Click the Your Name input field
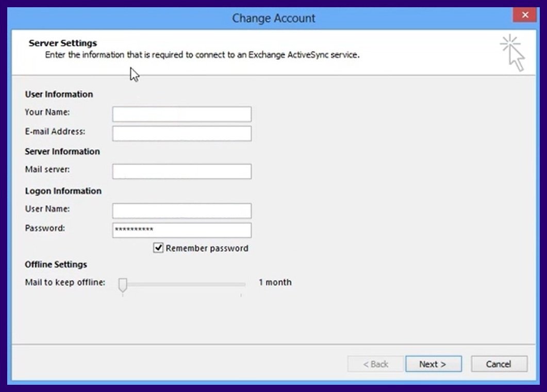This screenshot has height=392, width=547. 182,114
